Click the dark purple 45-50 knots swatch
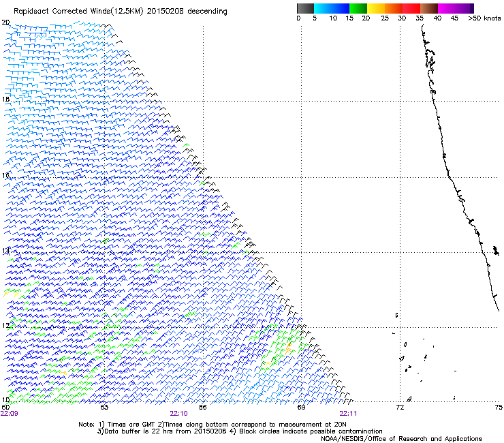The height and width of the screenshot is (443, 504). point(464,8)
